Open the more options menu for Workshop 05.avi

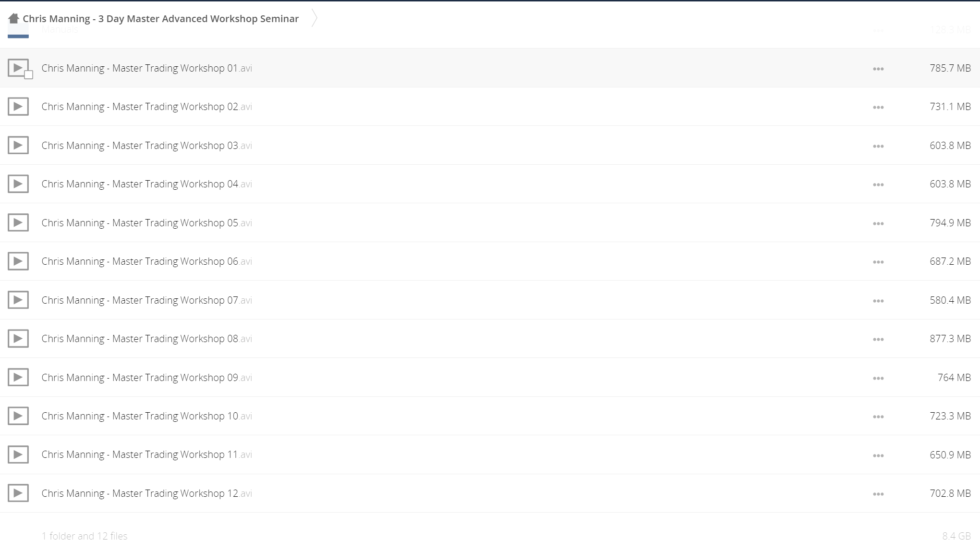tap(878, 224)
